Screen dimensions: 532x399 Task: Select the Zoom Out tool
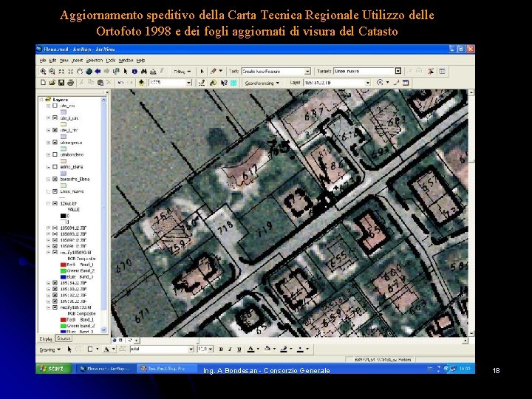click(52, 71)
